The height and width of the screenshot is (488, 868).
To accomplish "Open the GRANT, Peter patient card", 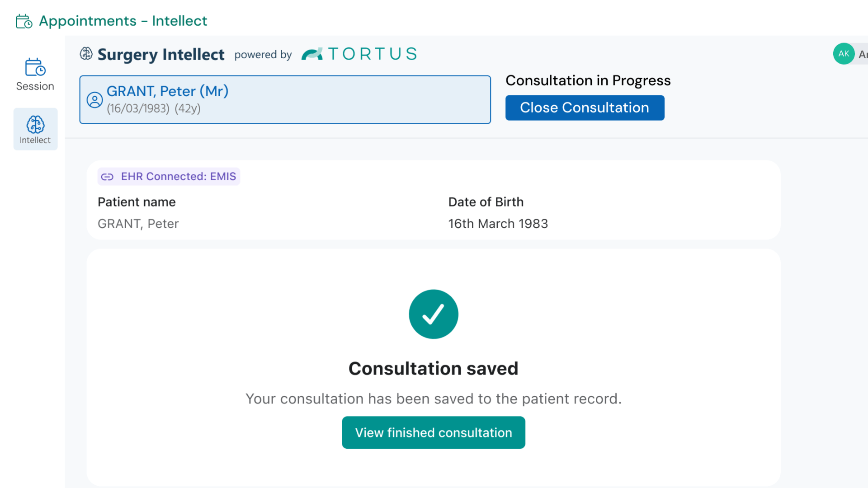I will pyautogui.click(x=285, y=99).
